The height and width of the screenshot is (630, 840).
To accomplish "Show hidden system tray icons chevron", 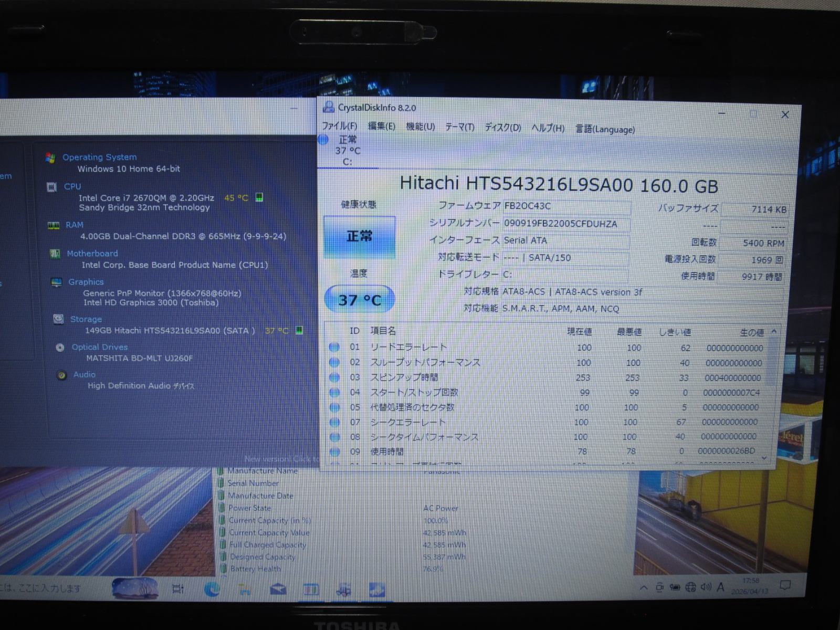I will [x=644, y=587].
